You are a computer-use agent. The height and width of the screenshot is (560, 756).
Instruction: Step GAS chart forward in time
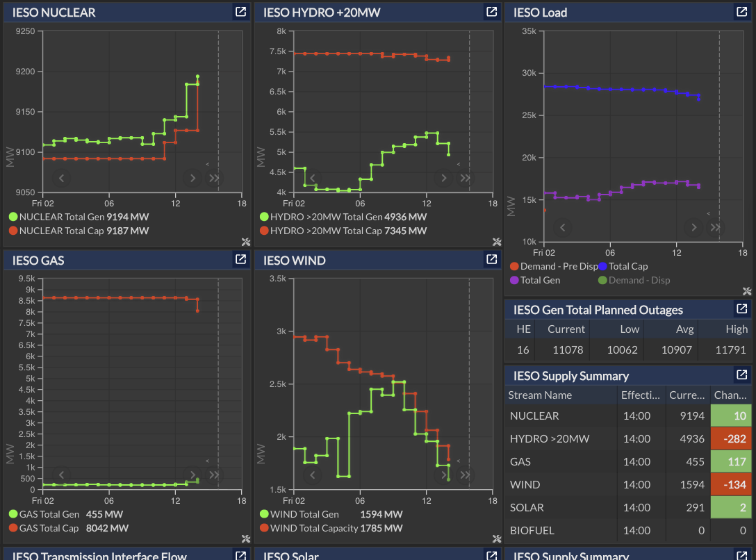coord(192,475)
